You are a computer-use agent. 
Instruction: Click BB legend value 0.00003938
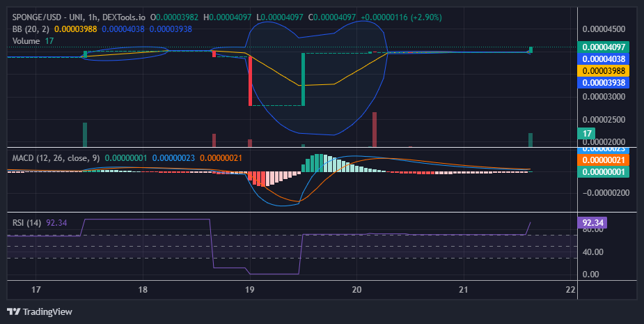click(171, 29)
